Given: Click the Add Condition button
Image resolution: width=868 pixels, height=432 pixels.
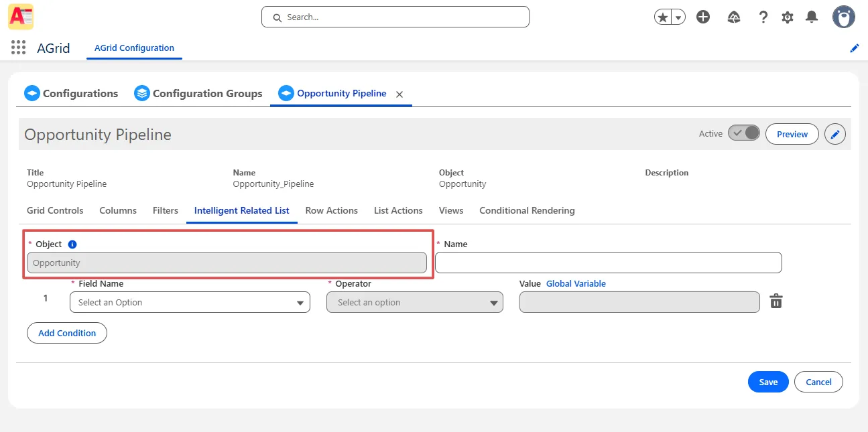Looking at the screenshot, I should click(67, 333).
